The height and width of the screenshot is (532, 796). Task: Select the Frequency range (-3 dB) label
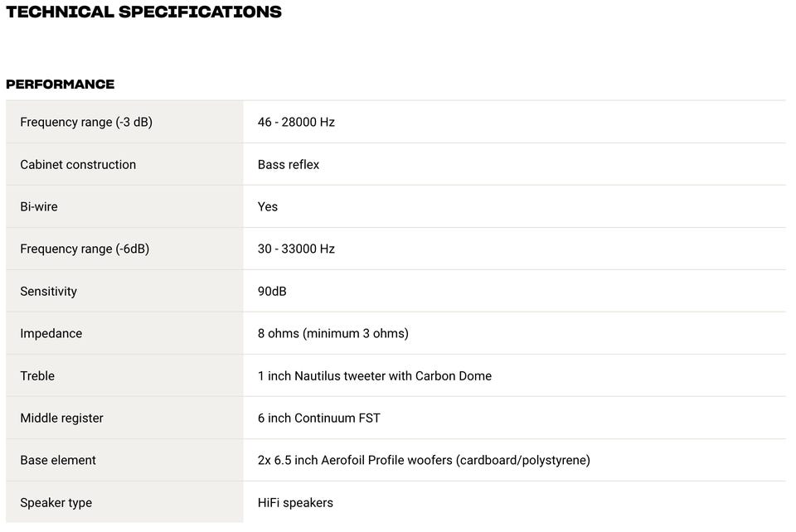(86, 122)
